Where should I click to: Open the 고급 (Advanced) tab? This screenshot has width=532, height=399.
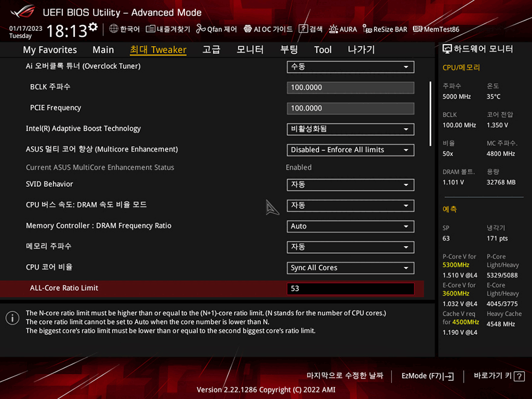211,50
